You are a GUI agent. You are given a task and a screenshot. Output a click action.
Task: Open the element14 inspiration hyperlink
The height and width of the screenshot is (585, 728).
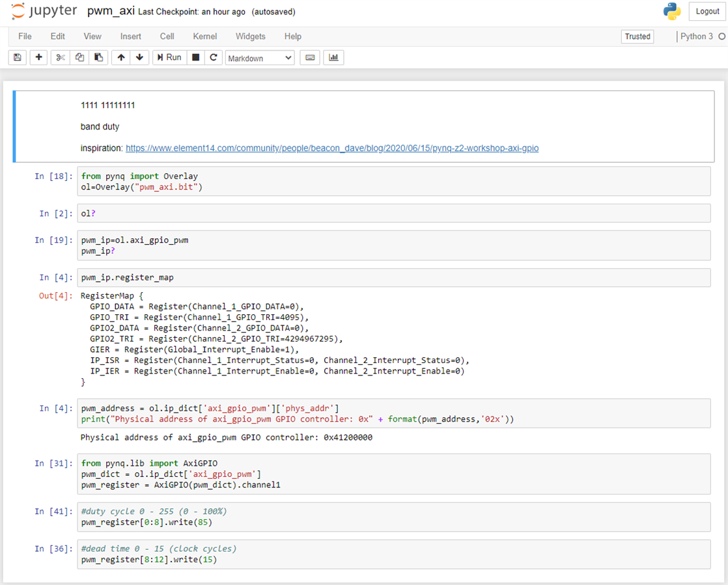pyautogui.click(x=332, y=148)
